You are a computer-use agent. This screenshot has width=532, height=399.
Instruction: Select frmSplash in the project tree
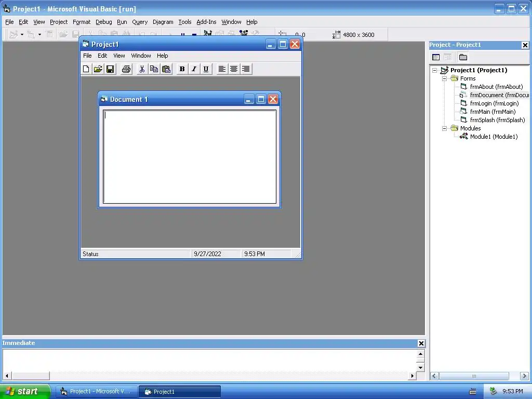pos(497,120)
